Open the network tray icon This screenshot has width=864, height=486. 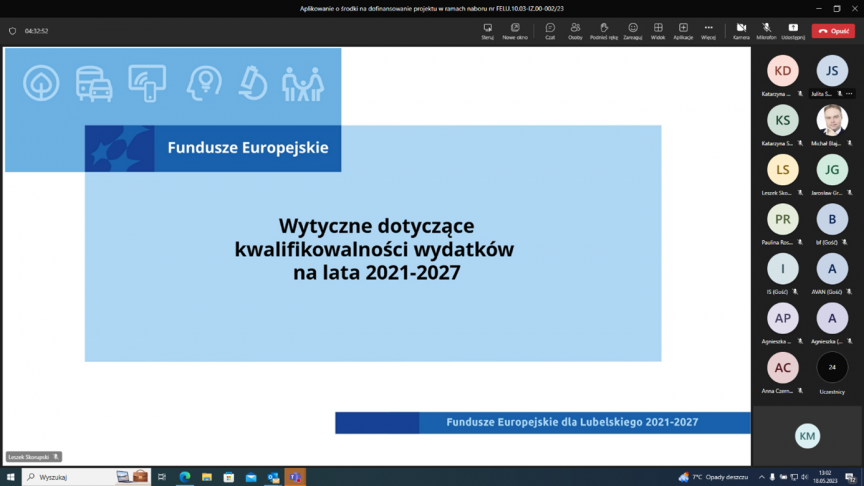tap(793, 477)
